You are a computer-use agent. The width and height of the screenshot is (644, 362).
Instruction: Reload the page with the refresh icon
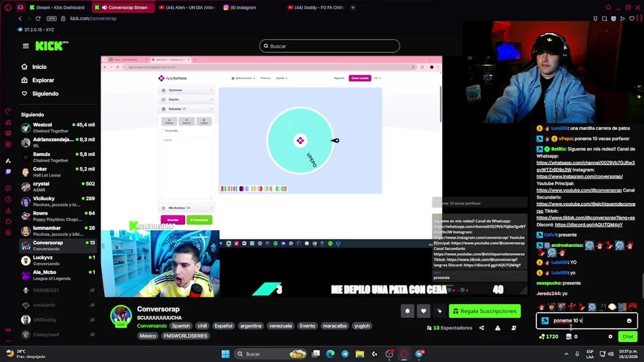[x=38, y=19]
